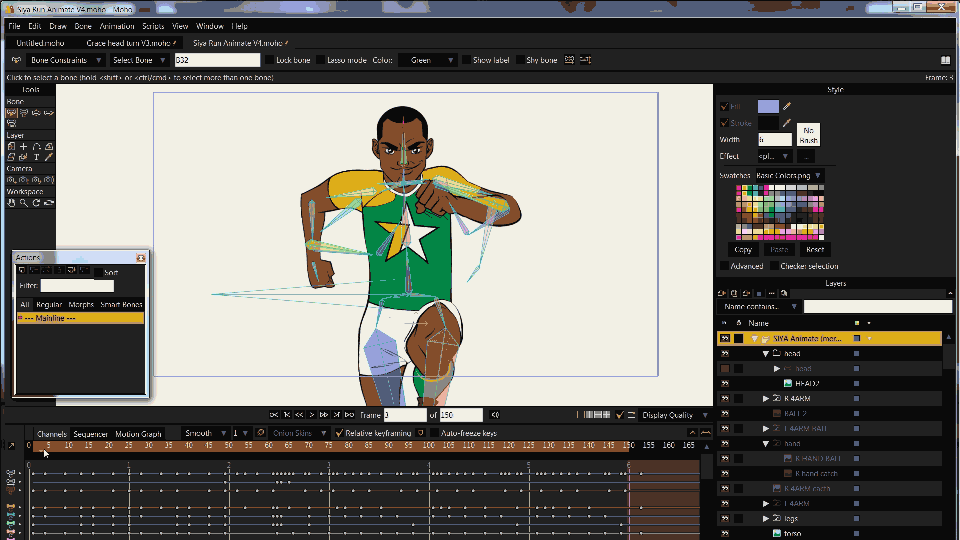Open the Scripts menu
Image resolution: width=960 pixels, height=540 pixels.
(x=152, y=26)
